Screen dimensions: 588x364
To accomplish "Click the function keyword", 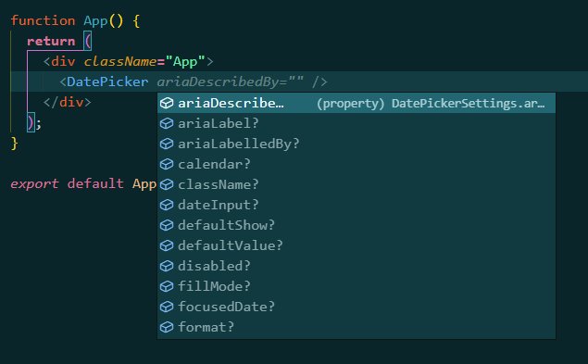I will 43,20.
